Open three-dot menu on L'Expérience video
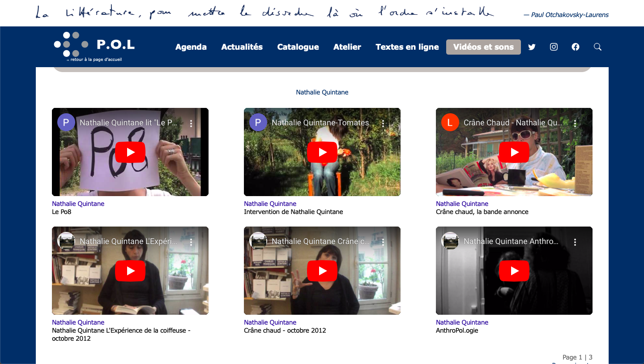Image resolution: width=644 pixels, height=364 pixels. point(191,242)
